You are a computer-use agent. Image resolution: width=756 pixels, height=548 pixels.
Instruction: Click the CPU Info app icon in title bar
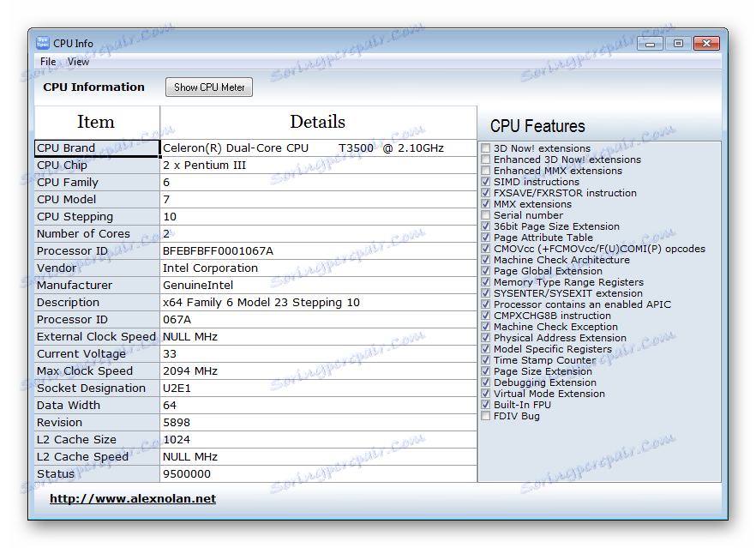tap(43, 43)
